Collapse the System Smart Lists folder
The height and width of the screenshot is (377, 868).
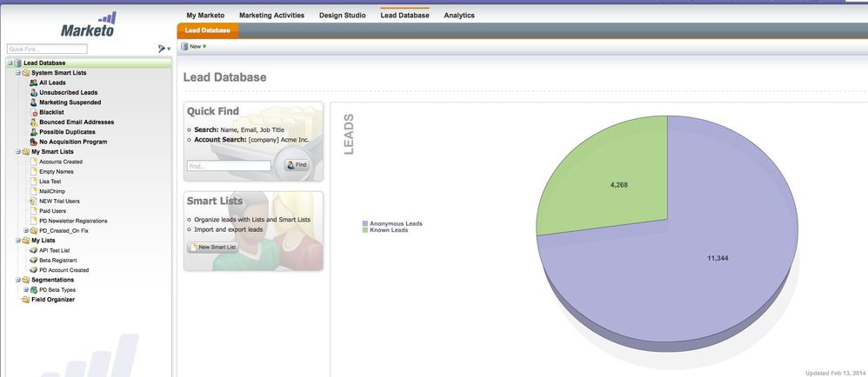point(17,73)
